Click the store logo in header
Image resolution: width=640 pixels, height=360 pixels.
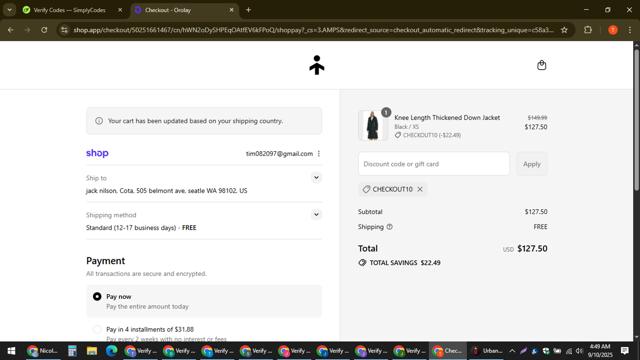pyautogui.click(x=317, y=65)
